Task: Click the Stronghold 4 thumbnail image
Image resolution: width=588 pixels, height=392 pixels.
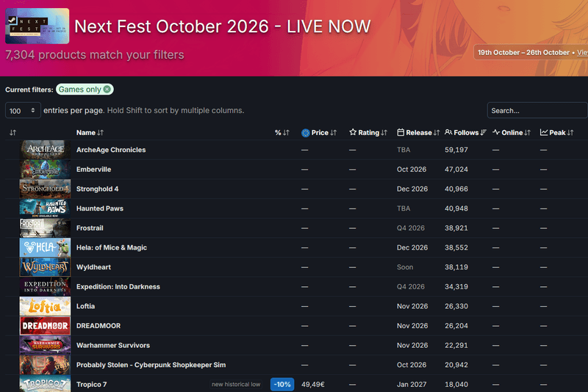Action: [x=45, y=189]
